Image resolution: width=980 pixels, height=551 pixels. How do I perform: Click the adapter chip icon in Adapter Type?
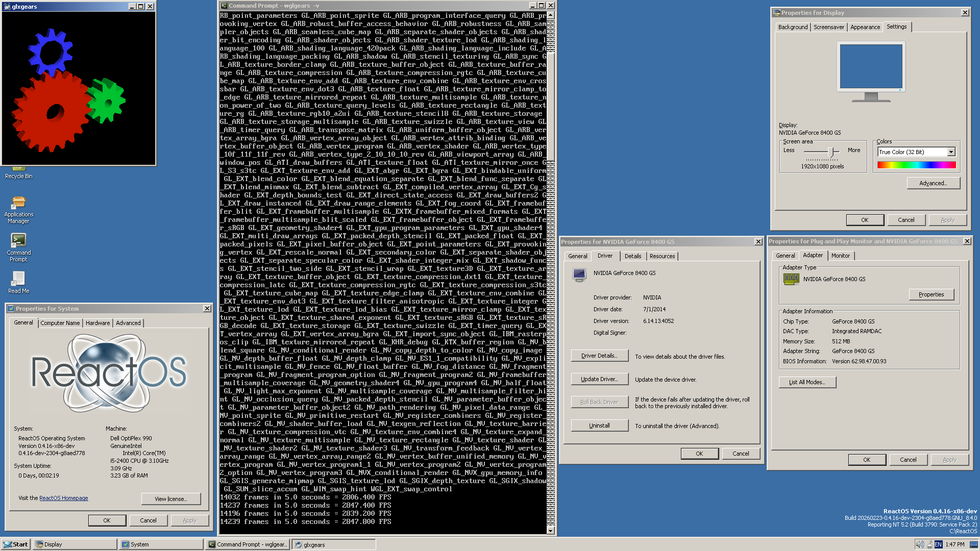coord(791,279)
